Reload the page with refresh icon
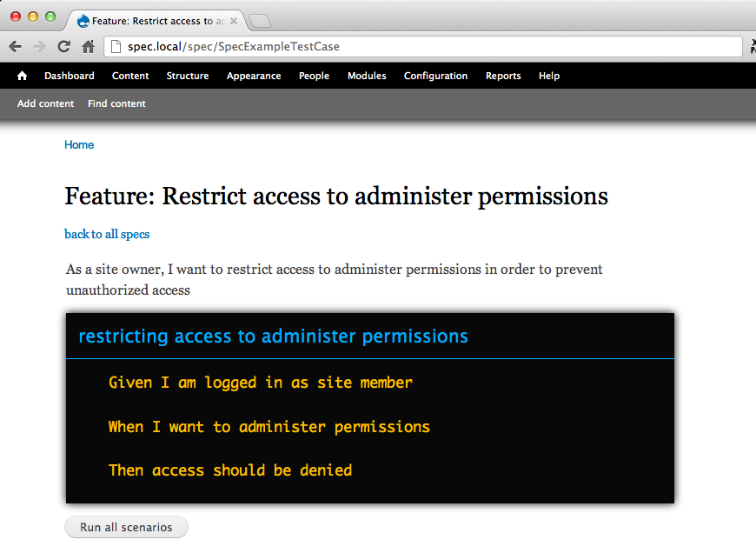756x553 pixels. [63, 47]
